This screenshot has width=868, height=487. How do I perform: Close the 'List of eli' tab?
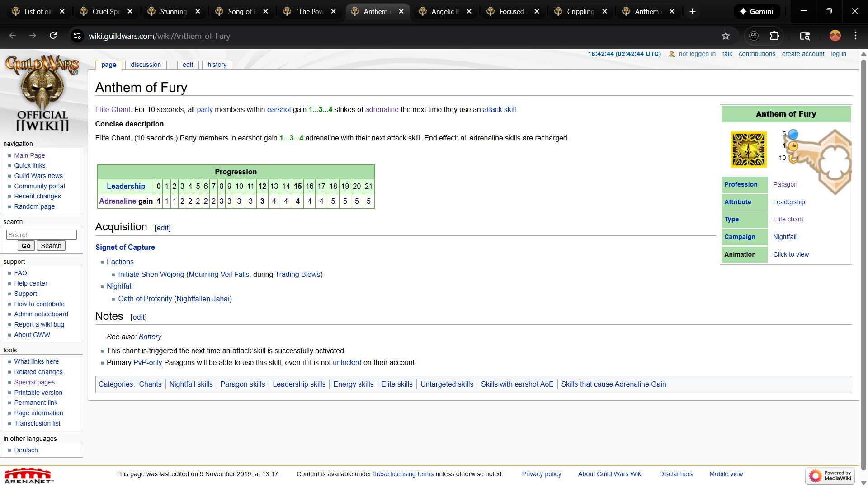[62, 11]
